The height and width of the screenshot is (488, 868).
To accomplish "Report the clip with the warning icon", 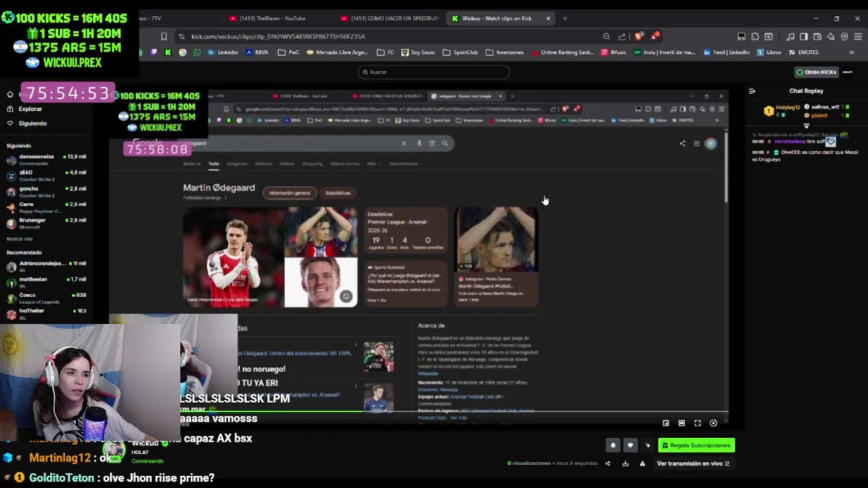I will pyautogui.click(x=642, y=464).
